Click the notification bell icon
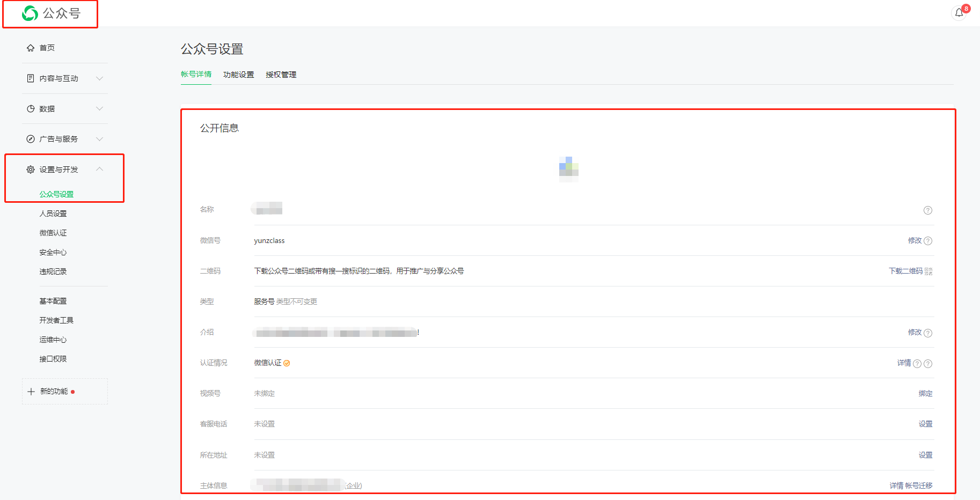The width and height of the screenshot is (980, 500). tap(959, 13)
